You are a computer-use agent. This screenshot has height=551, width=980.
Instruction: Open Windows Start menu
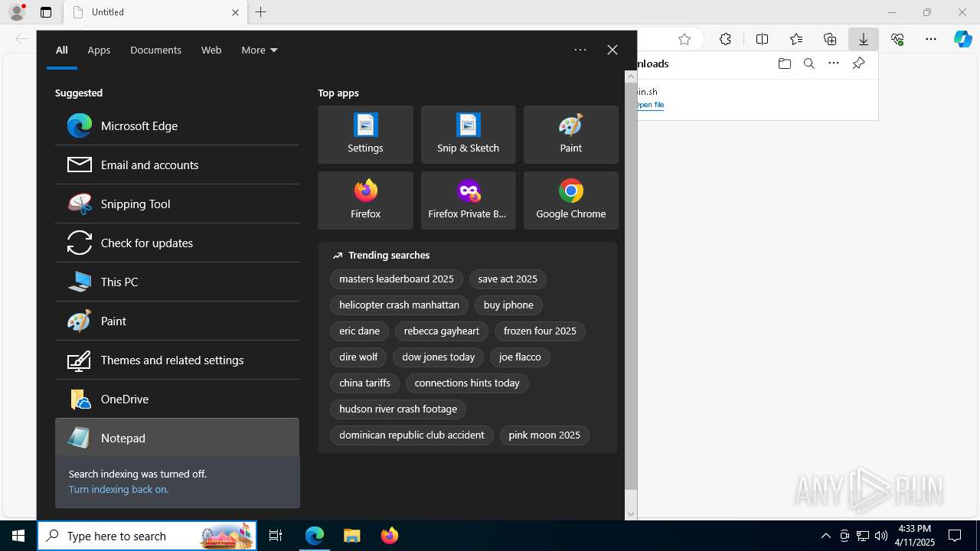[18, 536]
